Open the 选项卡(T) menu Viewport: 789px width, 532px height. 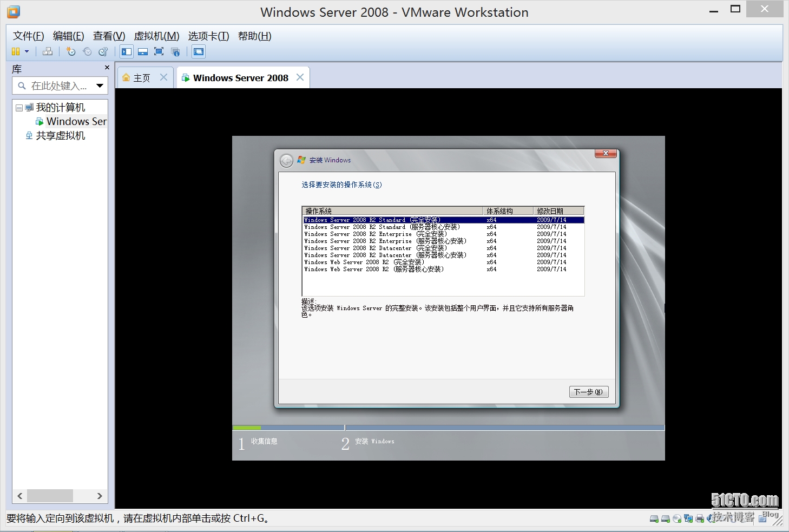pos(208,36)
